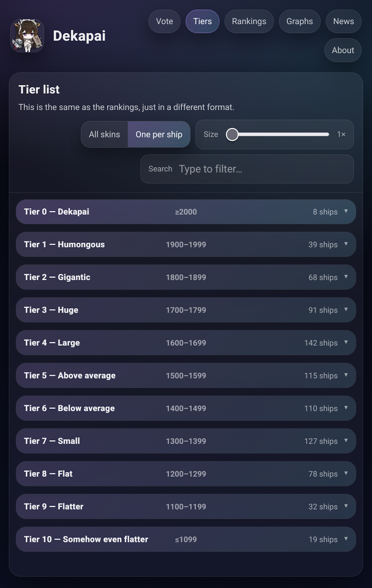The height and width of the screenshot is (588, 372).
Task: Click the triangle icon on Tier 2 Gigantic
Action: [346, 277]
